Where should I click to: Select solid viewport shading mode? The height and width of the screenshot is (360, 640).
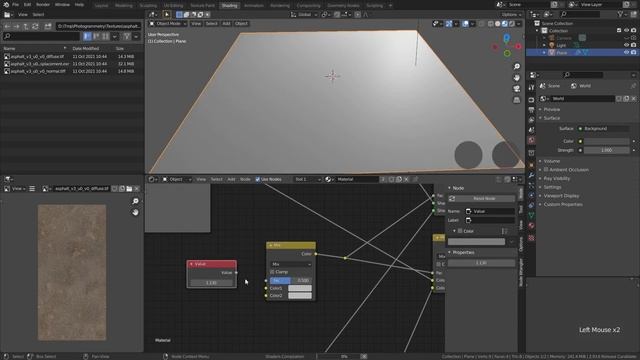click(498, 24)
